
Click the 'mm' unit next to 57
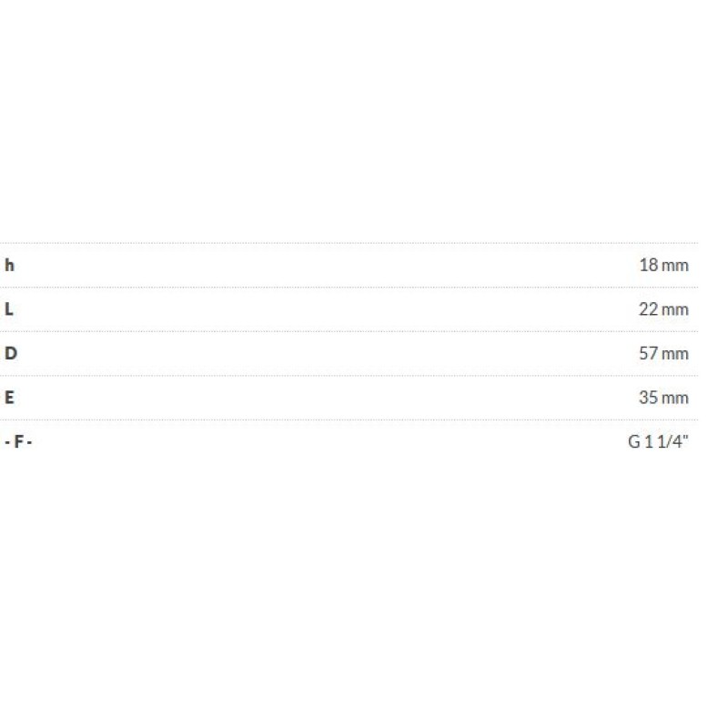(675, 353)
